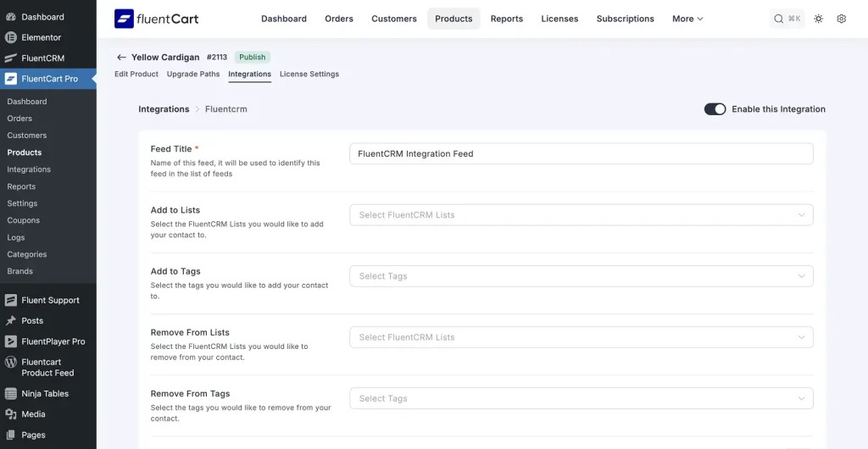This screenshot has height=449, width=868.
Task: Click the Pages sidebar icon
Action: 10,435
